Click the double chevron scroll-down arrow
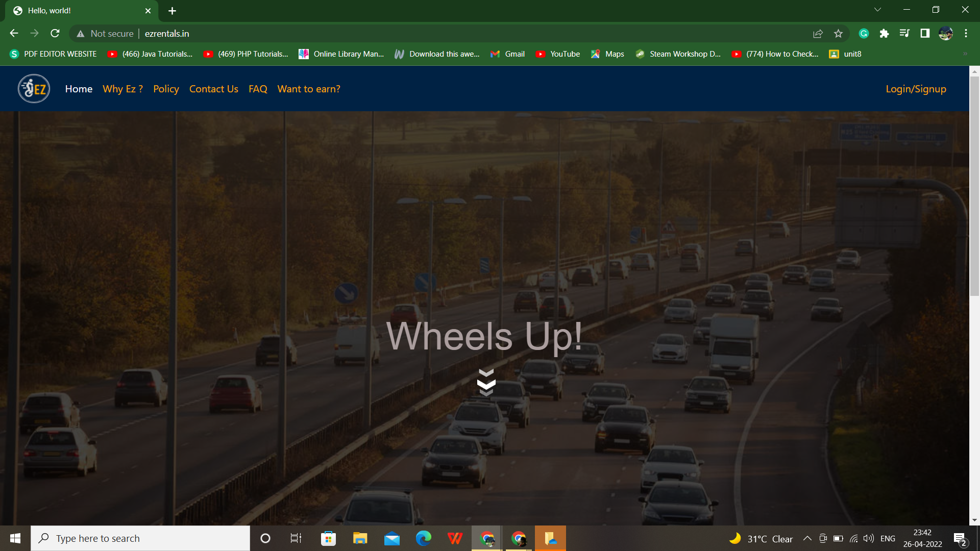 click(486, 383)
